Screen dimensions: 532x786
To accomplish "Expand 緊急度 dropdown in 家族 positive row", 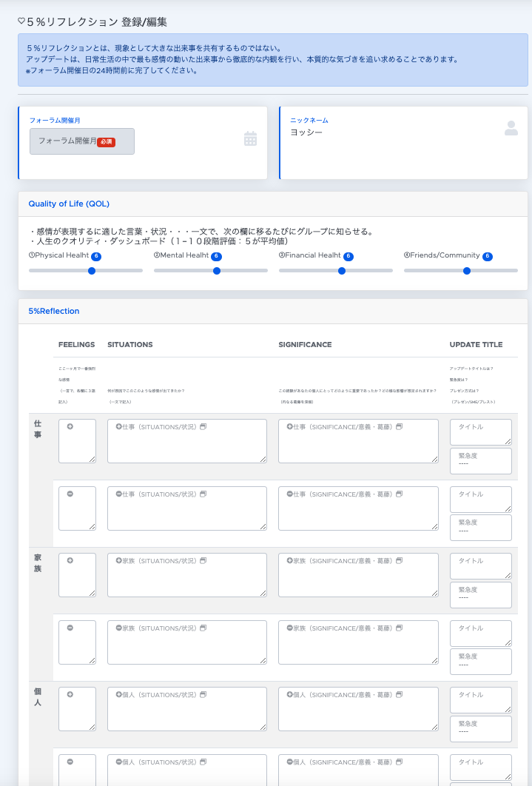I will pos(480,595).
